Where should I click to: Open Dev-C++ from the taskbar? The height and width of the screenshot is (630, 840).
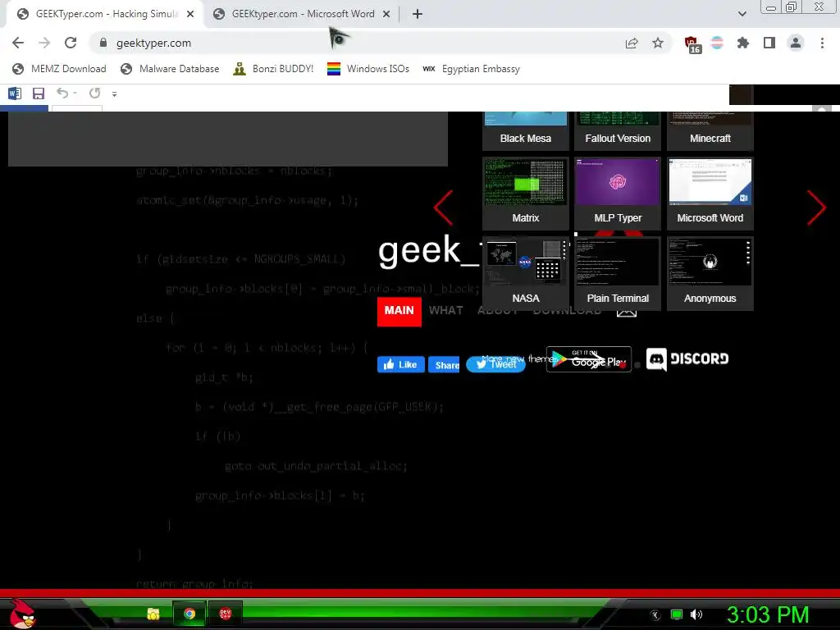tap(226, 614)
